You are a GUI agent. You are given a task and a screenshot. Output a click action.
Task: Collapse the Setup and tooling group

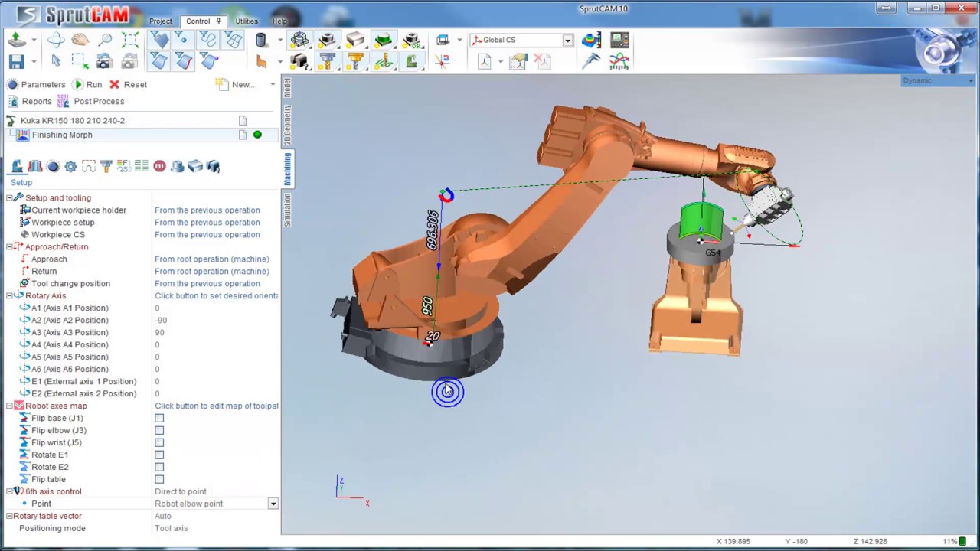(10, 197)
